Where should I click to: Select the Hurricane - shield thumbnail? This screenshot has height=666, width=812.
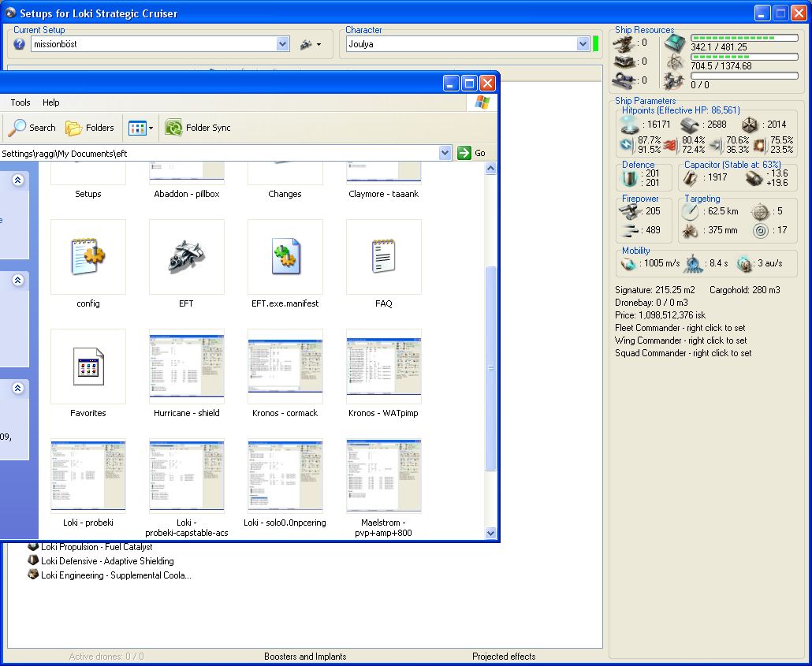tap(186, 366)
